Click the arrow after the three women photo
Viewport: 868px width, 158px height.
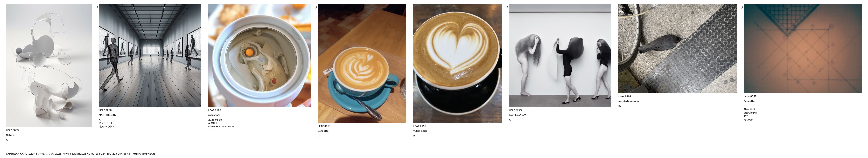click(615, 7)
